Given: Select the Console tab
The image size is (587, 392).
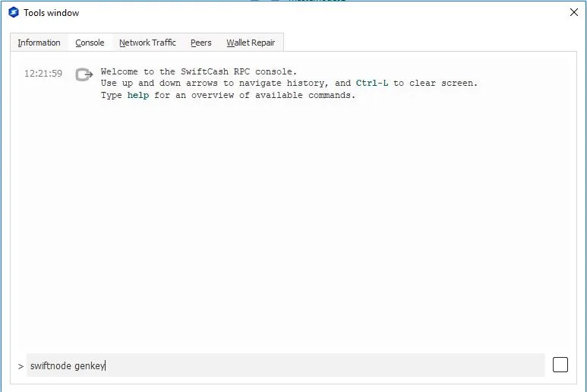Looking at the screenshot, I should (90, 43).
